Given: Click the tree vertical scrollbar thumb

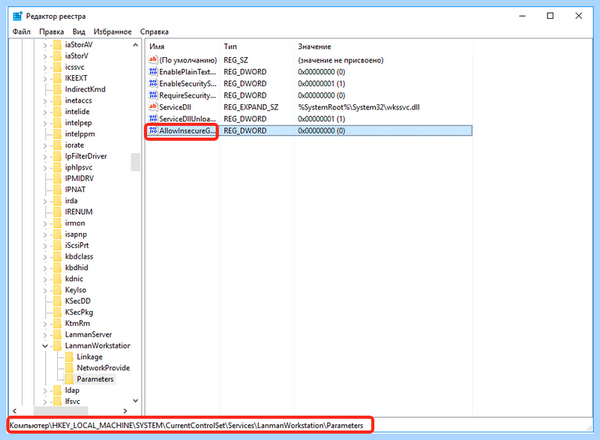Looking at the screenshot, I should coord(135,162).
